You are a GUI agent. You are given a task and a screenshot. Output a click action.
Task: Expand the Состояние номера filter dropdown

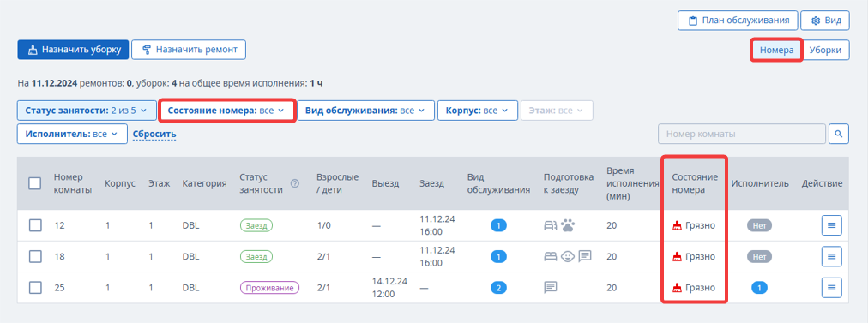point(226,110)
